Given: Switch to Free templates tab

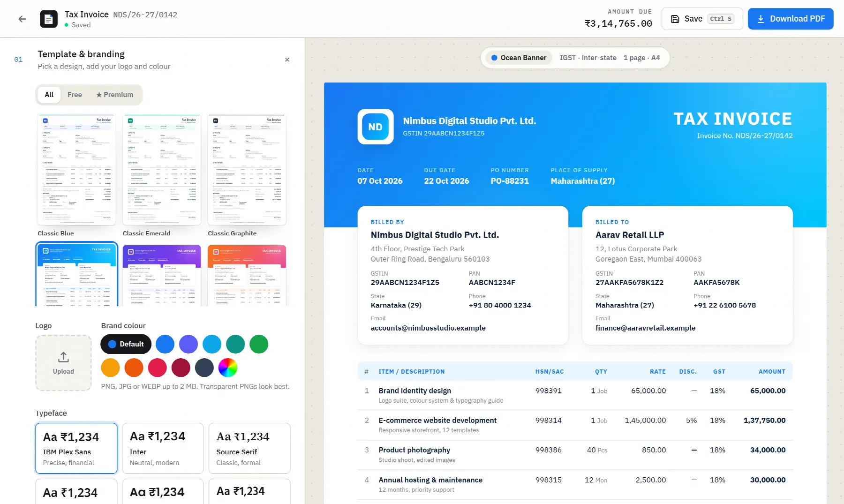Looking at the screenshot, I should pos(75,95).
